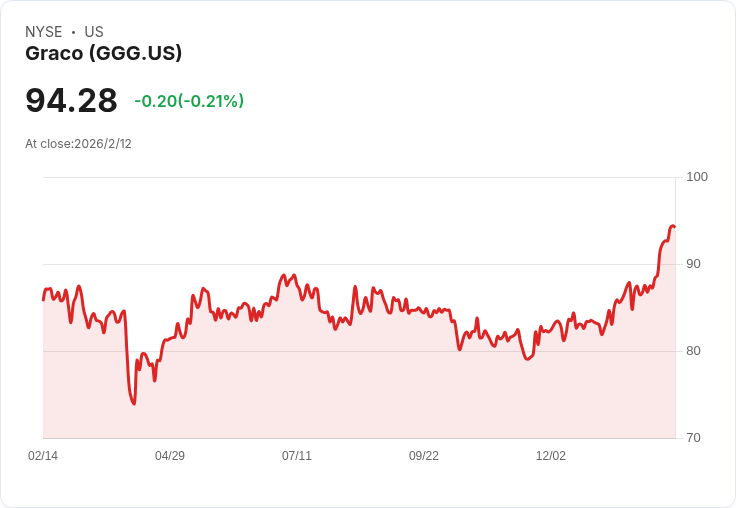Click the 80 y-axis label

pos(693,351)
